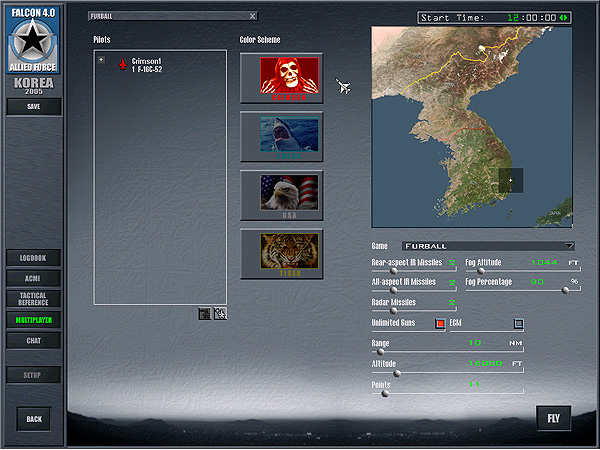Choose the Shark color scheme
Viewport: 600px width, 450px height.
[x=282, y=137]
